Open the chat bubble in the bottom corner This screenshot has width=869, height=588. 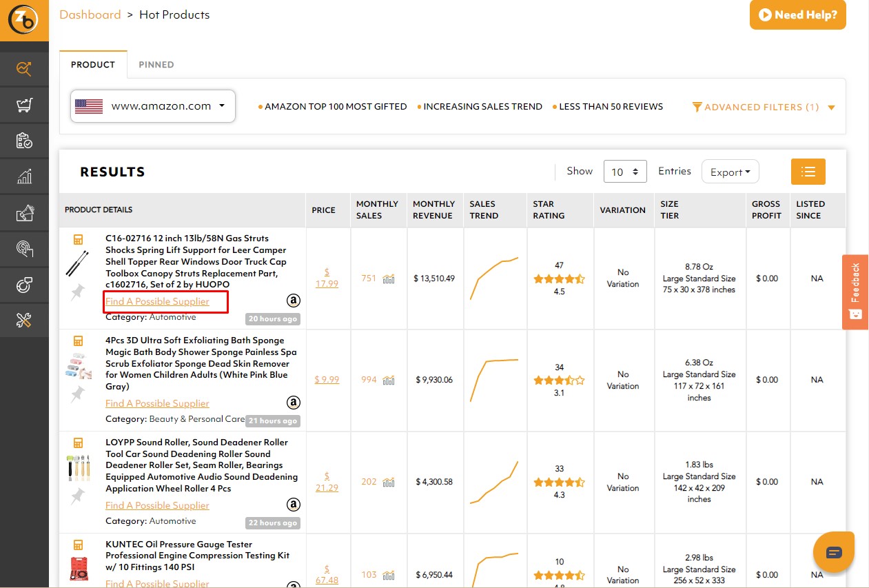tap(834, 551)
